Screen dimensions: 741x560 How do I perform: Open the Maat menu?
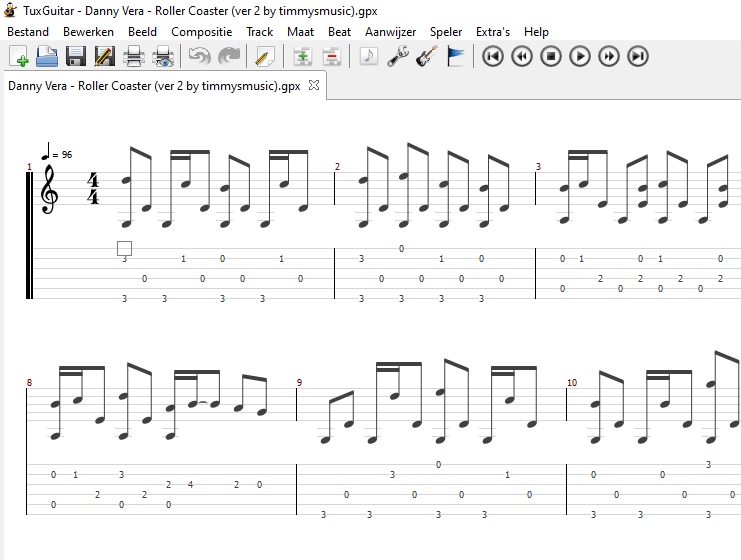click(x=301, y=32)
